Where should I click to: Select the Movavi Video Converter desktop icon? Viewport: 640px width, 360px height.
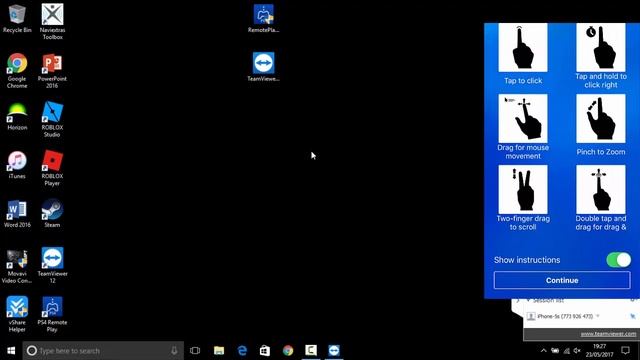click(17, 265)
